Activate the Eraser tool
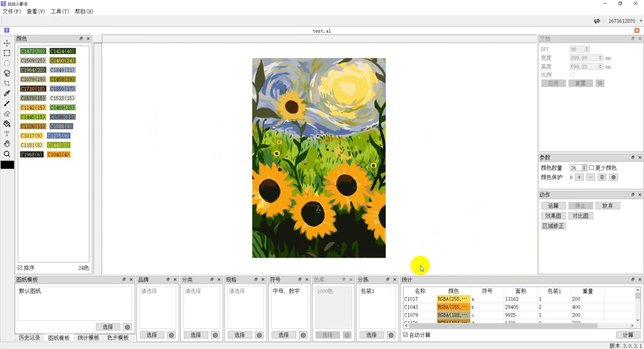Viewport: 644px width, 349px height. [7, 113]
